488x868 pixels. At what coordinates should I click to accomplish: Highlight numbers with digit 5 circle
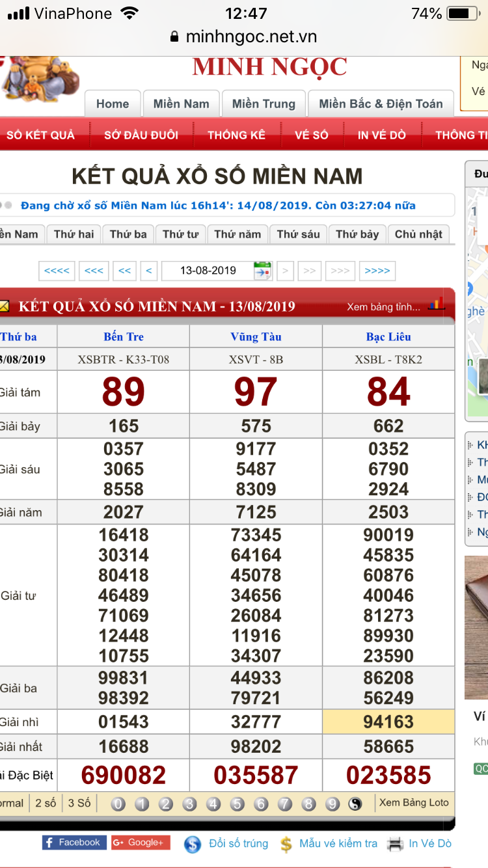point(237,804)
